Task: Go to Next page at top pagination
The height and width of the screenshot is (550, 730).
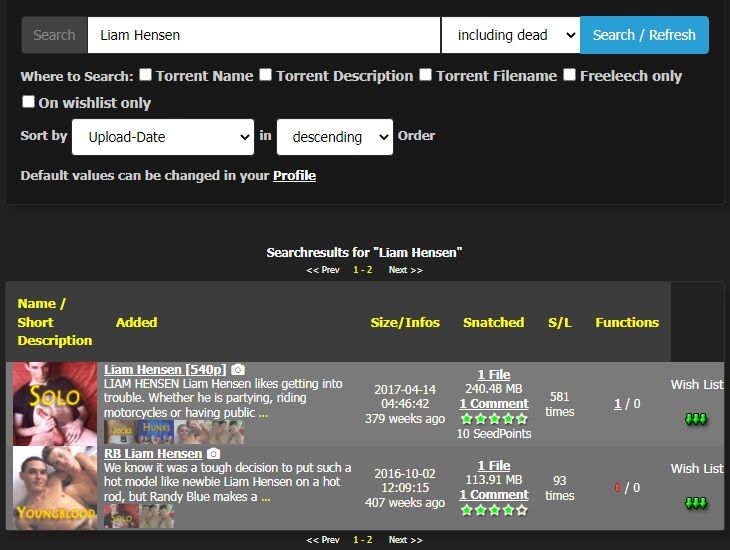Action: pos(405,270)
